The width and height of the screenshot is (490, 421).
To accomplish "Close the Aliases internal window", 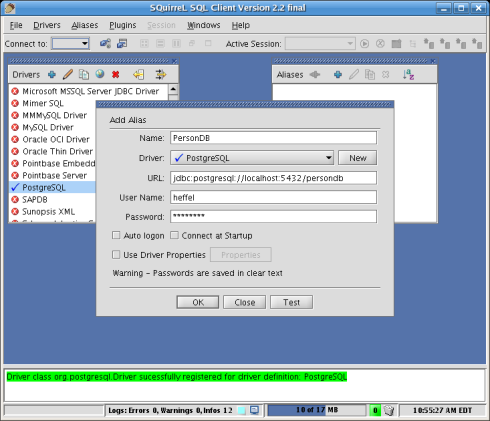I will [433, 61].
